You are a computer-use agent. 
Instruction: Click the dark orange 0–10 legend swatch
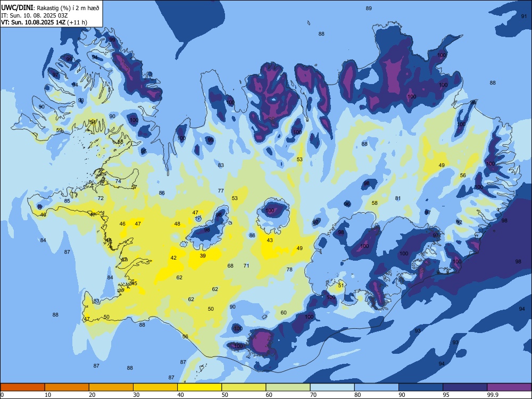22,387
